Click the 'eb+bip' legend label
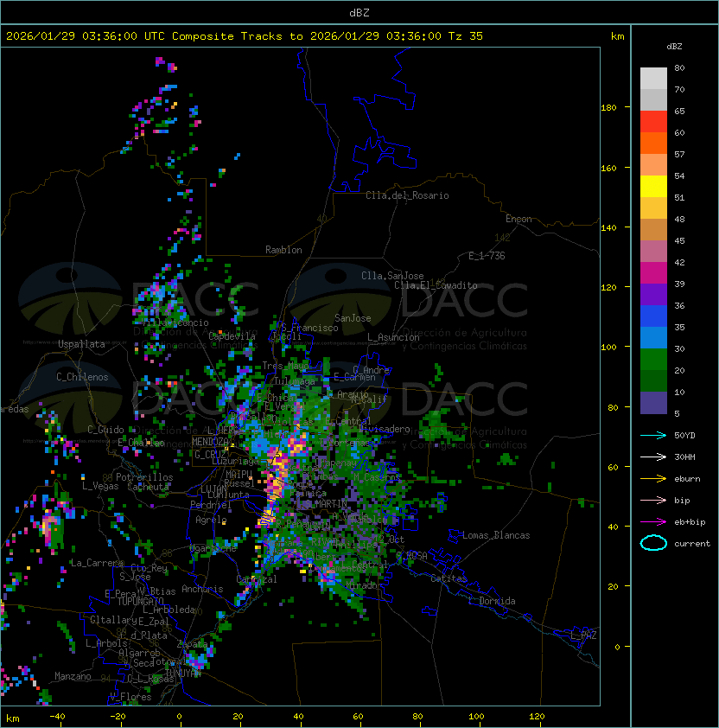The image size is (719, 728). point(690,522)
